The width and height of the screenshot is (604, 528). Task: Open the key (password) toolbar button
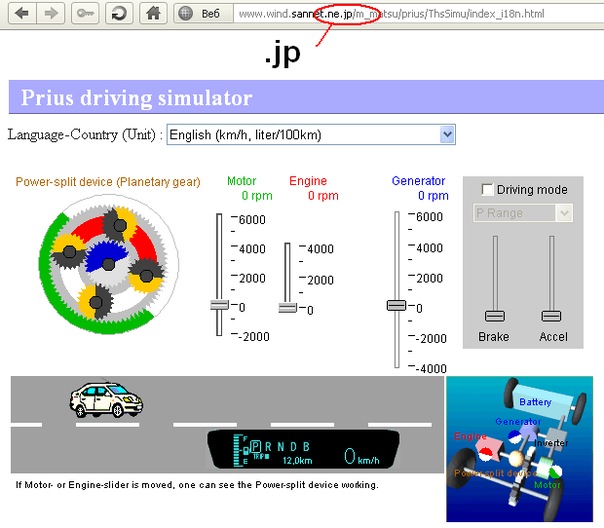[x=85, y=13]
